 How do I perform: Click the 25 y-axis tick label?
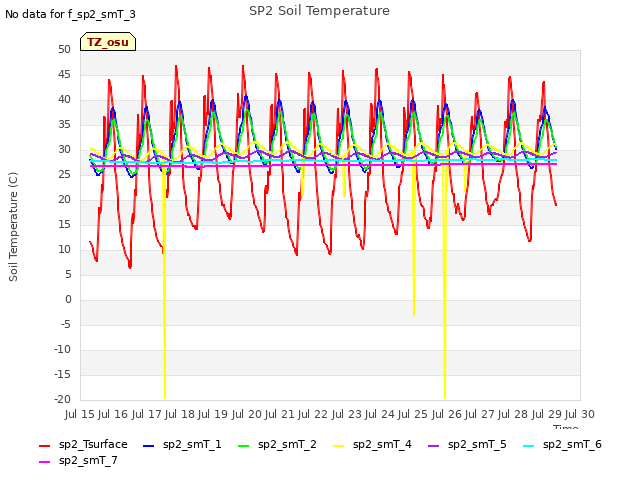click(x=64, y=174)
